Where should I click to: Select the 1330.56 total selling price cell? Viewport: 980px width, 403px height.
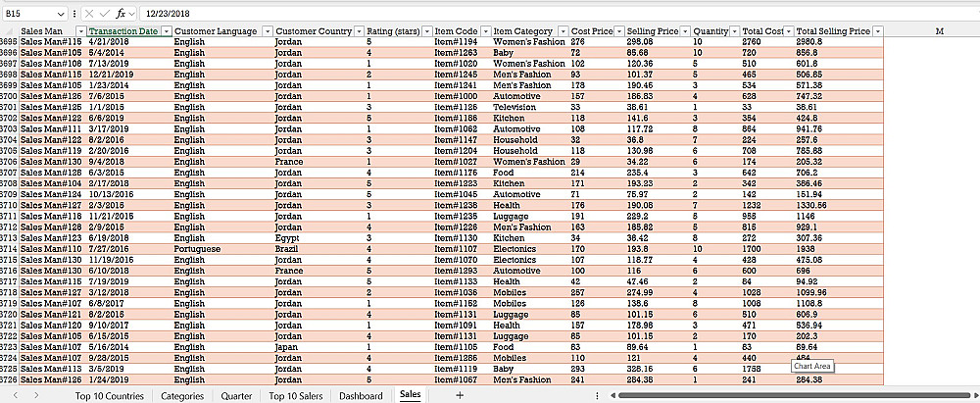pos(839,205)
